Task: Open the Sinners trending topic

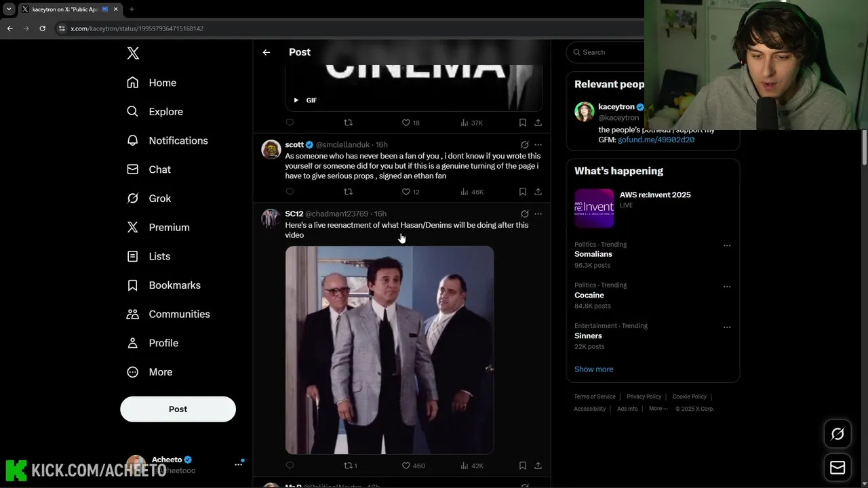Action: [x=652, y=336]
